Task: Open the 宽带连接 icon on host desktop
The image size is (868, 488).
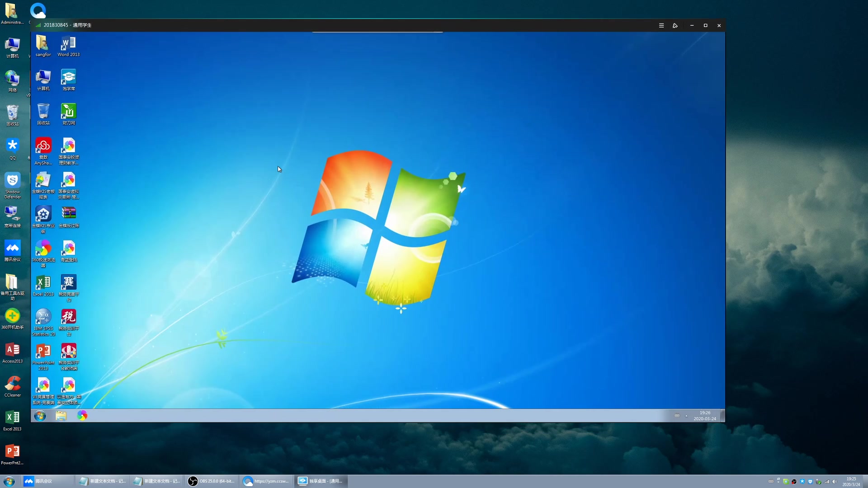Action: click(x=13, y=217)
